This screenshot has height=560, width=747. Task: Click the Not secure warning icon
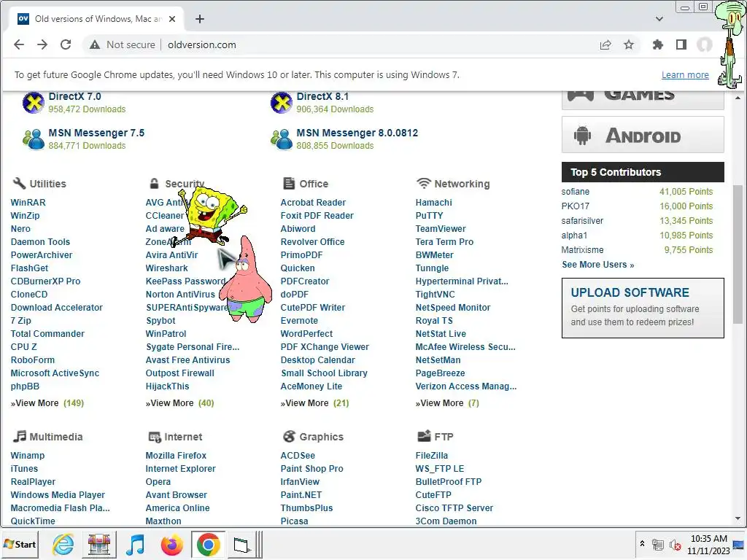[95, 44]
